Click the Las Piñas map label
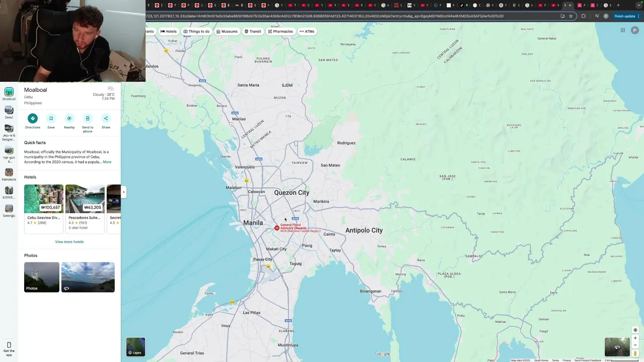This screenshot has width=644, height=362. 252,313
